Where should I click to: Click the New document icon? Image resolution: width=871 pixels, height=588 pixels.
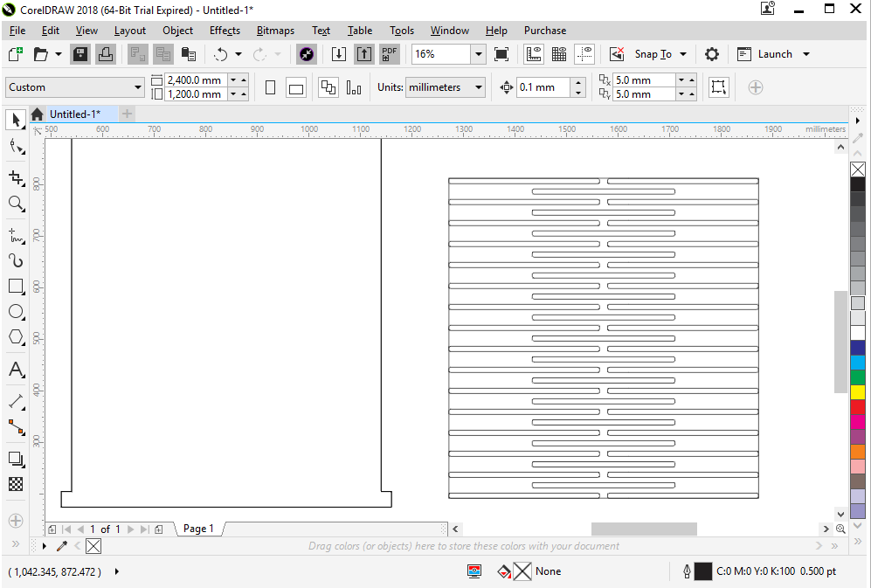point(16,54)
